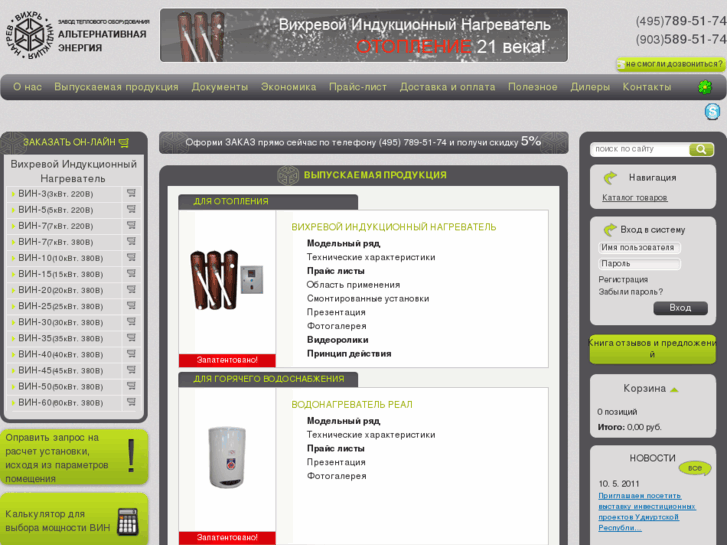Image resolution: width=727 pixels, height=545 pixels.
Task: Select ВИН-30 in the product list
Action: click(61, 322)
